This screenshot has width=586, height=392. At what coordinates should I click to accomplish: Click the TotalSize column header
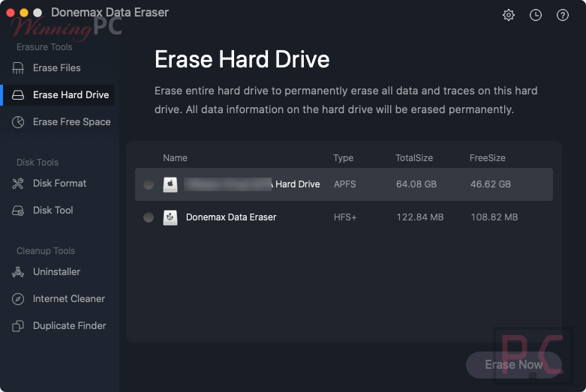pyautogui.click(x=414, y=158)
